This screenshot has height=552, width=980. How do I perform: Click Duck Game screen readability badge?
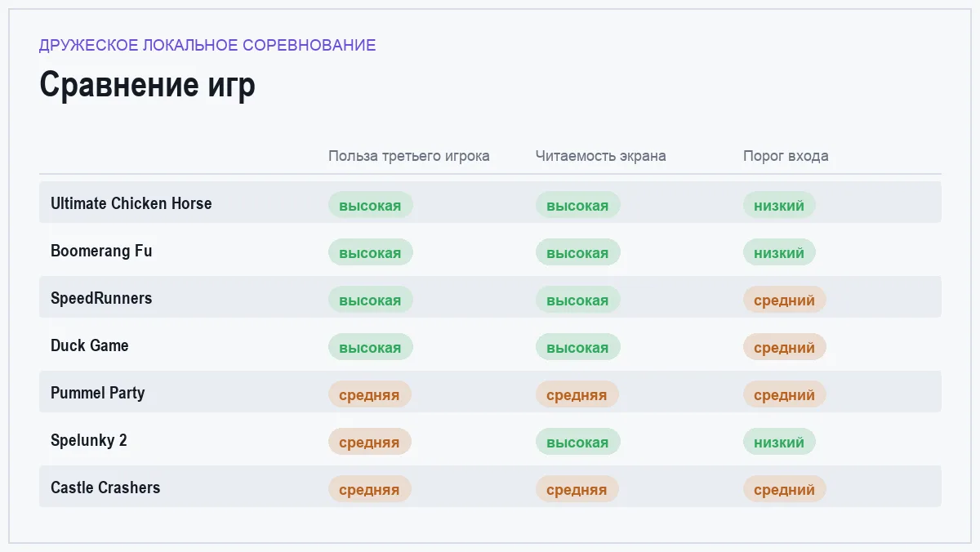(578, 347)
